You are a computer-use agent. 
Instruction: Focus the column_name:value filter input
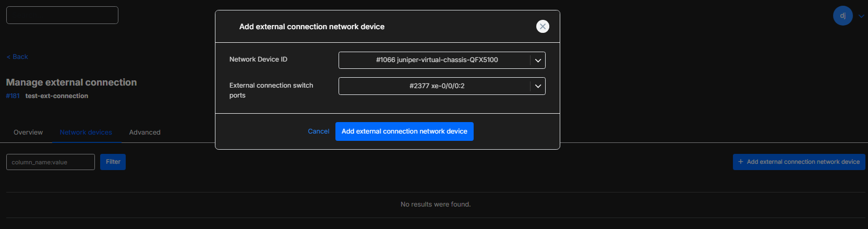tap(51, 162)
